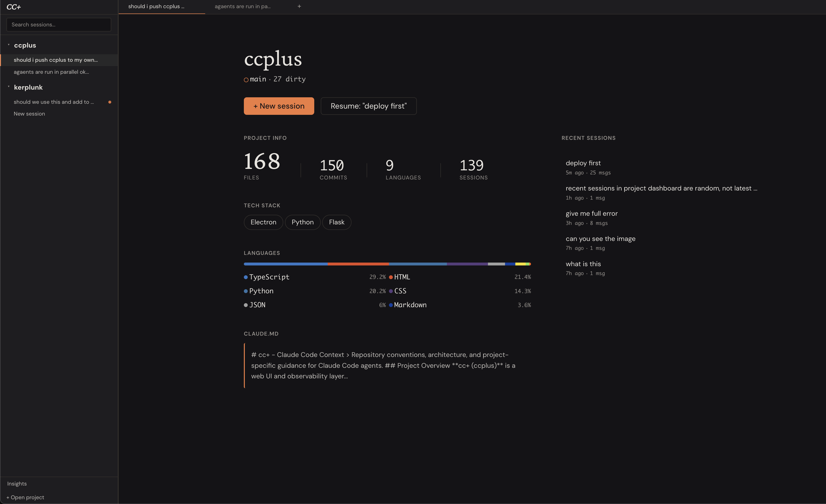Open the 'deploy first' recent session
This screenshot has height=504, width=826.
(583, 163)
